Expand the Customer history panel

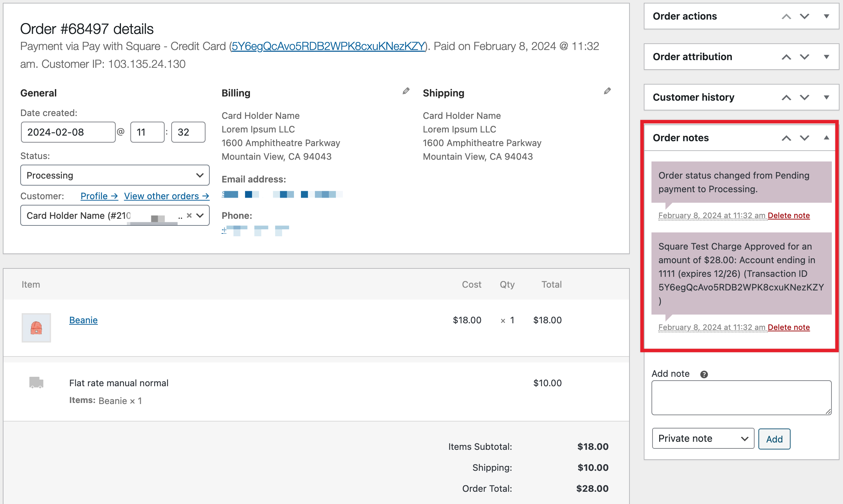827,98
